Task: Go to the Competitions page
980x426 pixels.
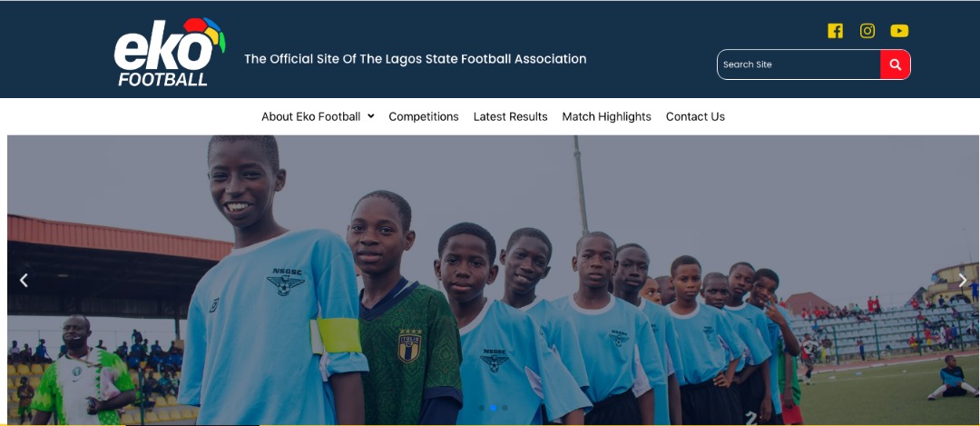Action: pyautogui.click(x=424, y=116)
